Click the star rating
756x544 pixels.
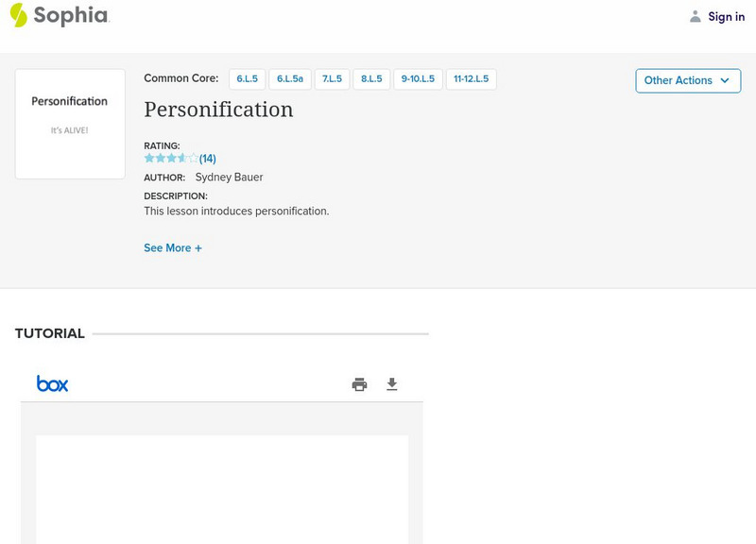tap(171, 159)
